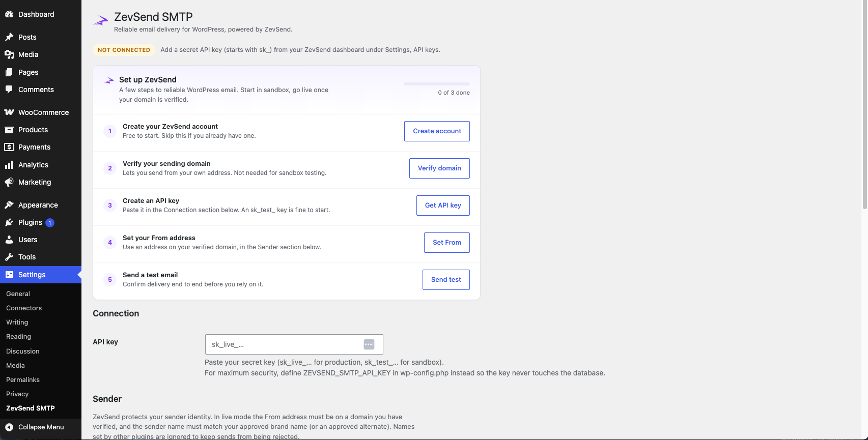Viewport: 868px width, 440px height.
Task: Click 'Verify your sending domain' step title
Action: 166,164
